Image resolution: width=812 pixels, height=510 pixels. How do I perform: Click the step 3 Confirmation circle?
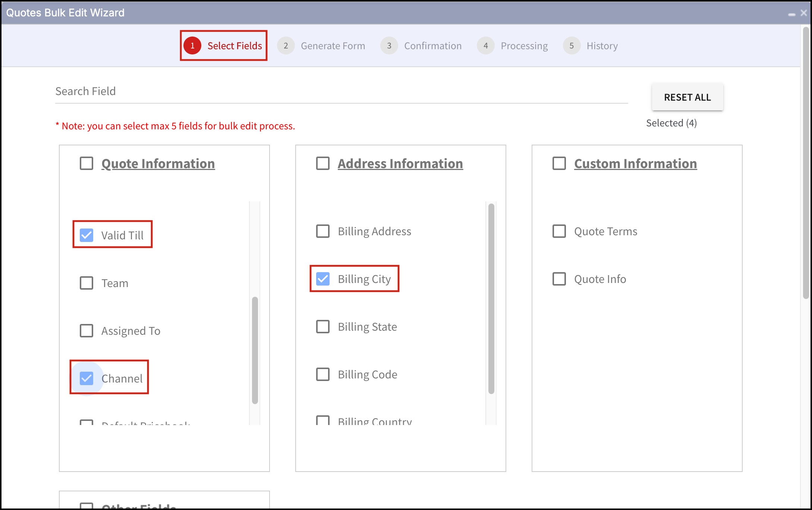[389, 45]
